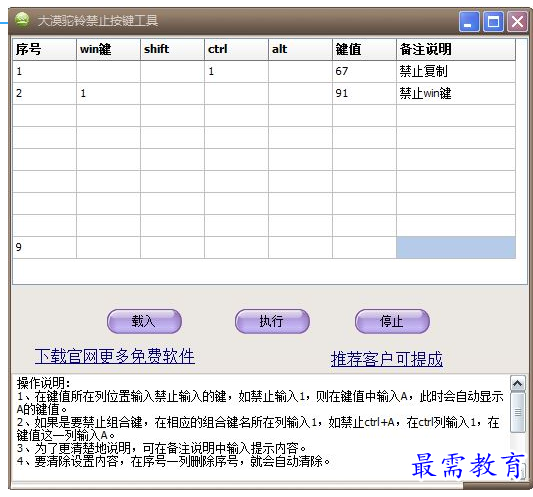Maximize the tool window
The height and width of the screenshot is (497, 533).
(493, 21)
